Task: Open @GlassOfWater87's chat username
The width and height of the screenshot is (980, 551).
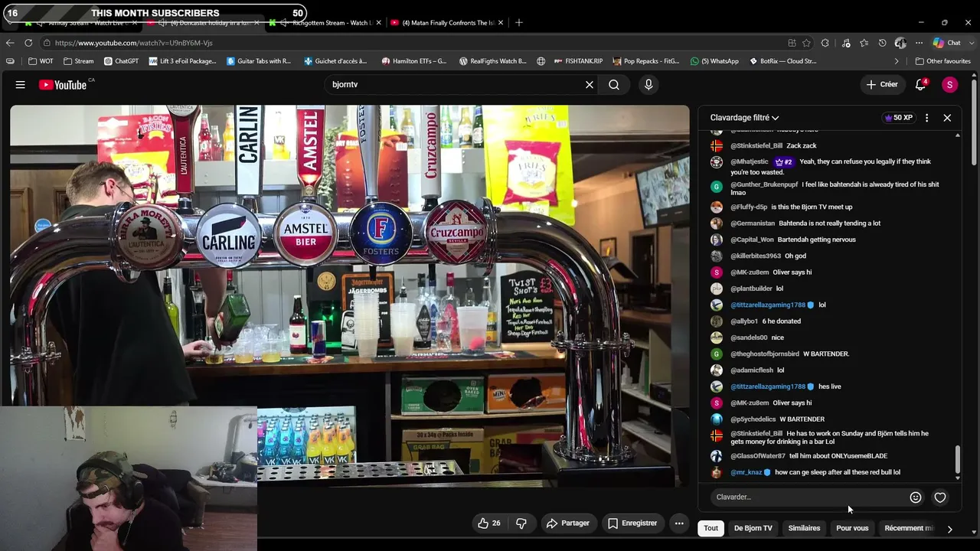Action: [758, 456]
